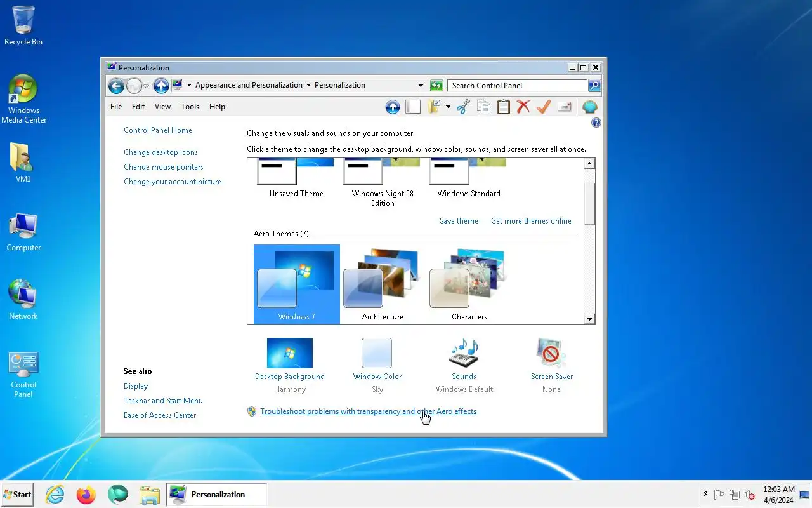Screen dimensions: 812x508
Task: Expand the dropdown before Appearance and Personalization
Action: point(189,85)
